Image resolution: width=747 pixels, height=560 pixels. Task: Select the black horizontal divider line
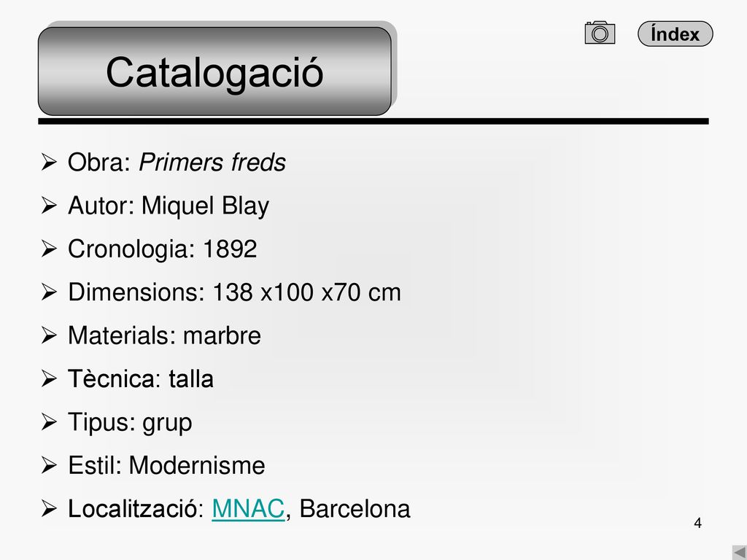point(373,122)
